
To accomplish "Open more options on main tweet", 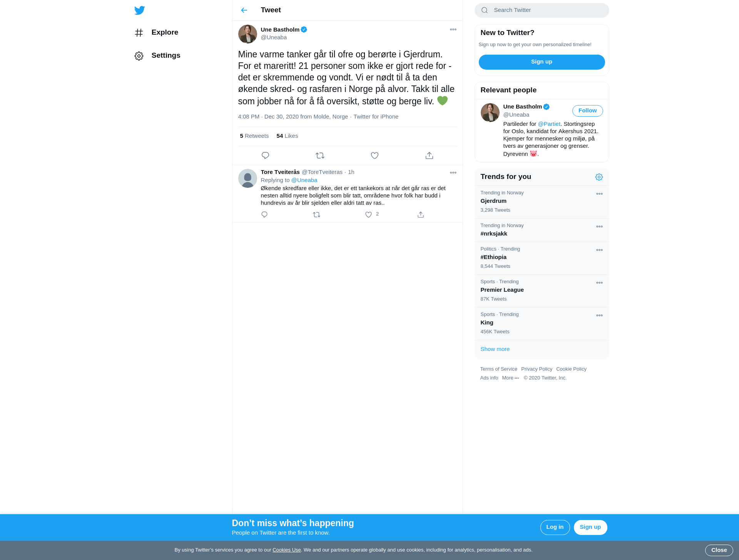I will click(x=453, y=30).
